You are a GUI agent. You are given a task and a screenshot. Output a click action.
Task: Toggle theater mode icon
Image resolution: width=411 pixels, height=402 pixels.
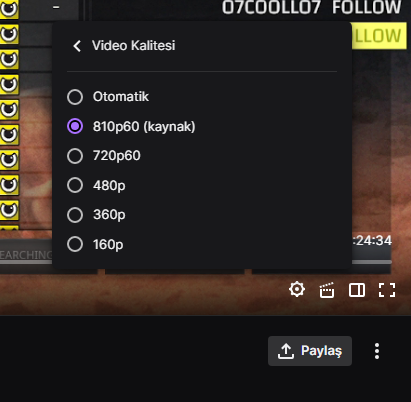tap(357, 290)
